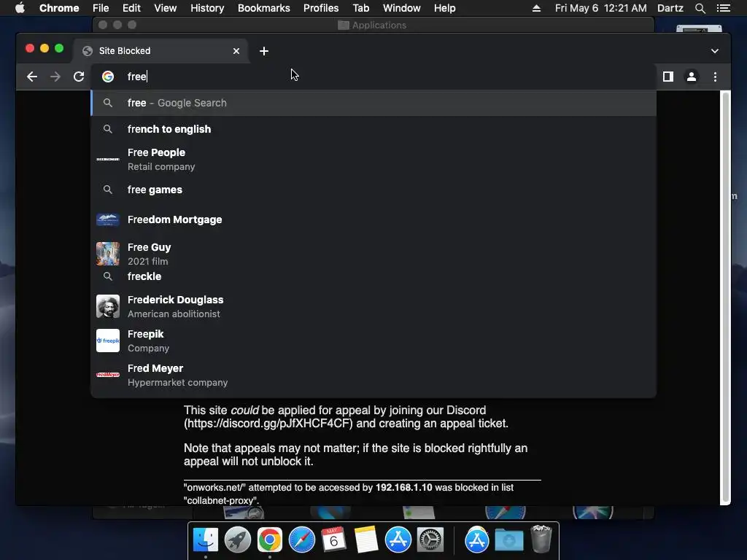Open the File menu

click(101, 8)
